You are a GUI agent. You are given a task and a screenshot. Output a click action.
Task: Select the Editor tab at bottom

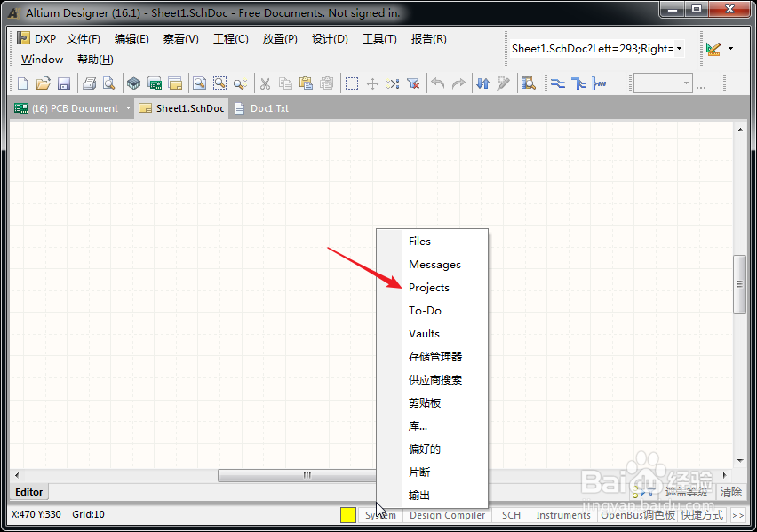(29, 492)
